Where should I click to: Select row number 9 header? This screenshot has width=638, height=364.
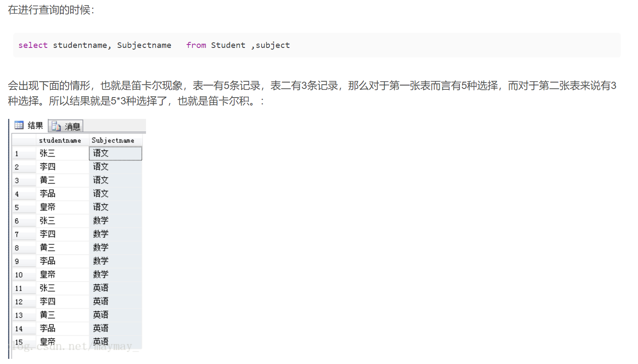click(x=24, y=261)
